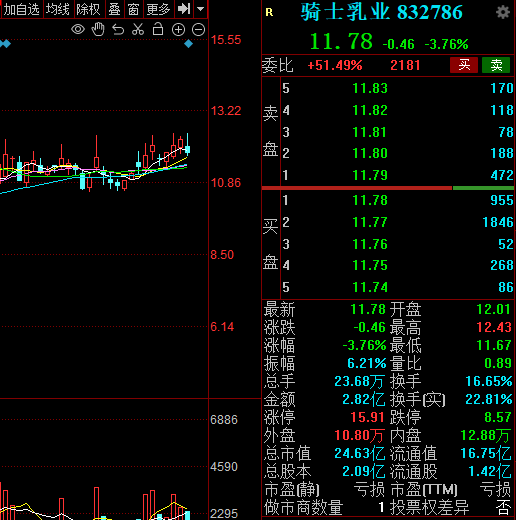Click the red-green buy/sell ratio bar
This screenshot has height=520, width=516.
coord(388,188)
